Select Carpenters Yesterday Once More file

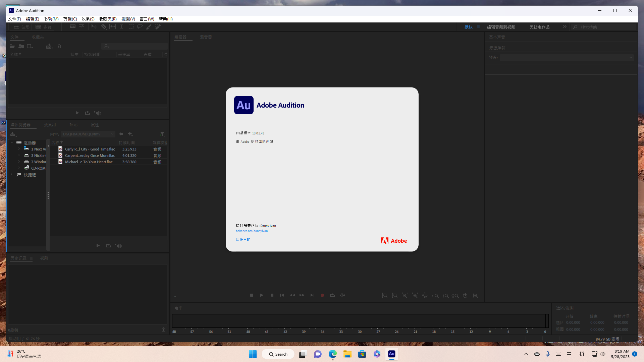pos(90,156)
